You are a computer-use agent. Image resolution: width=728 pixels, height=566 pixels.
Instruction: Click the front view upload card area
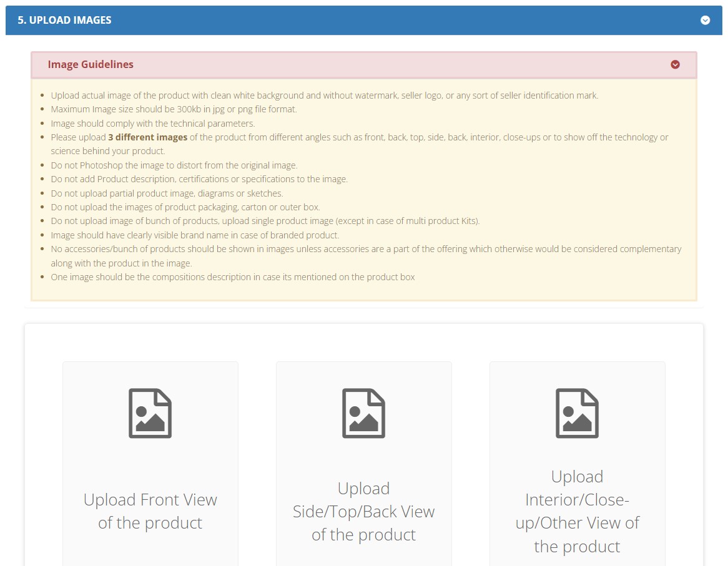point(150,465)
